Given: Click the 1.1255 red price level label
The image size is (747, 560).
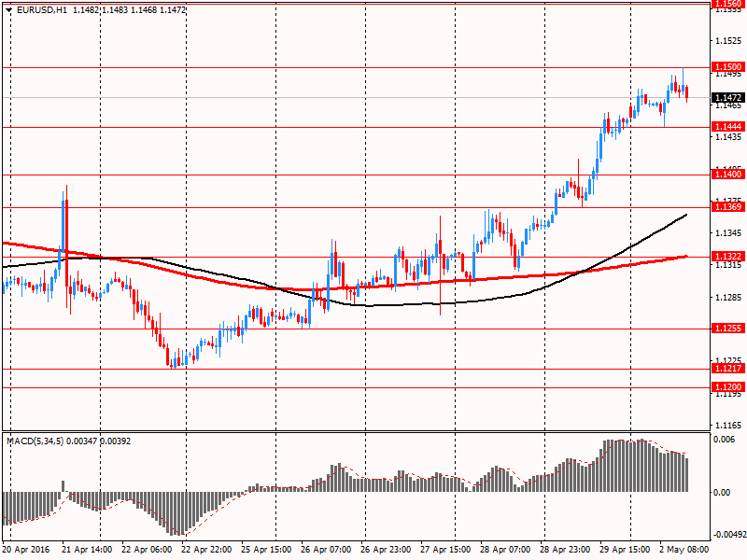Looking at the screenshot, I should [x=728, y=329].
